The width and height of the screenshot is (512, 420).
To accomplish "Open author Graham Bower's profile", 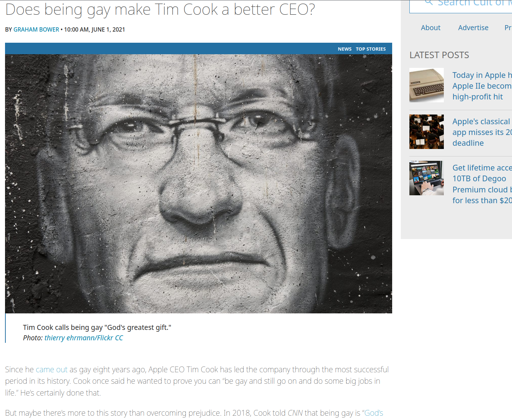I will pos(36,29).
